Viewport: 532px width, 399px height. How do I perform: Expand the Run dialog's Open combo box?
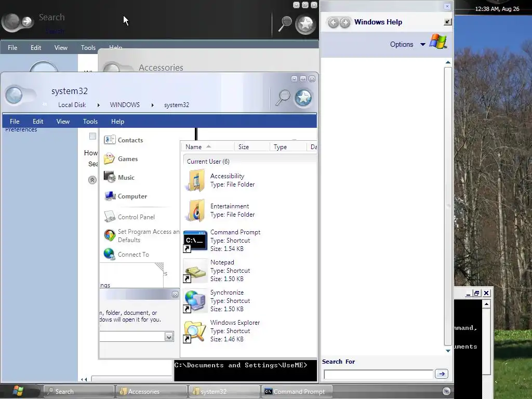click(169, 337)
